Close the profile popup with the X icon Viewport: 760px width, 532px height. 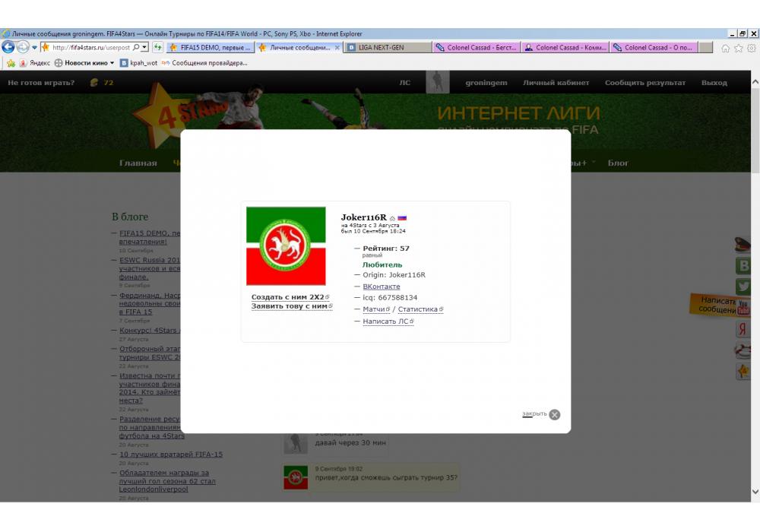coord(555,414)
